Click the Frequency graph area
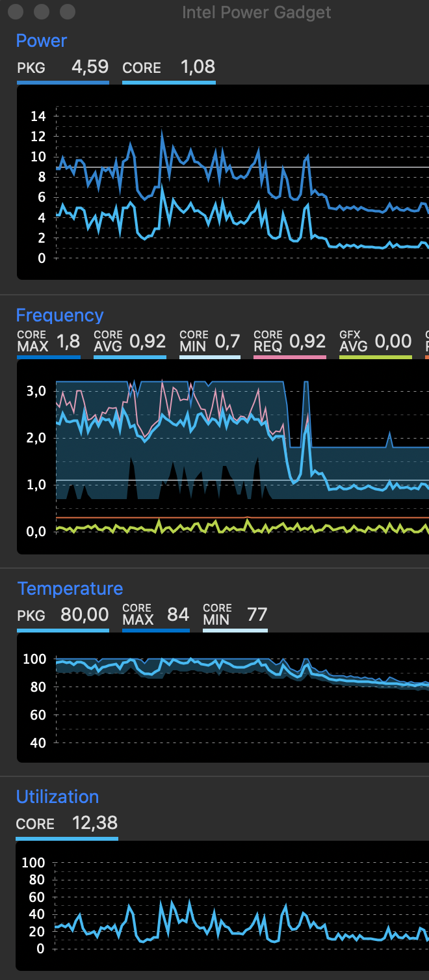The width and height of the screenshot is (429, 980). 223,457
